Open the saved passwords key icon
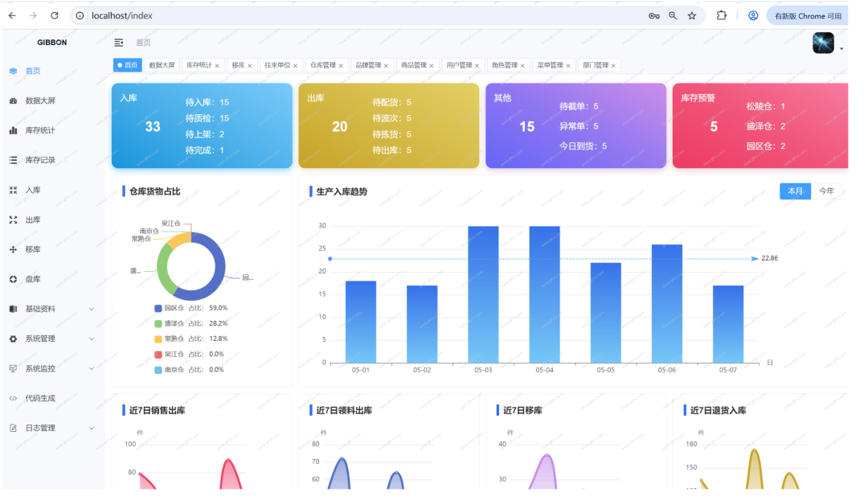Screen dimensions: 868x501 (653, 16)
